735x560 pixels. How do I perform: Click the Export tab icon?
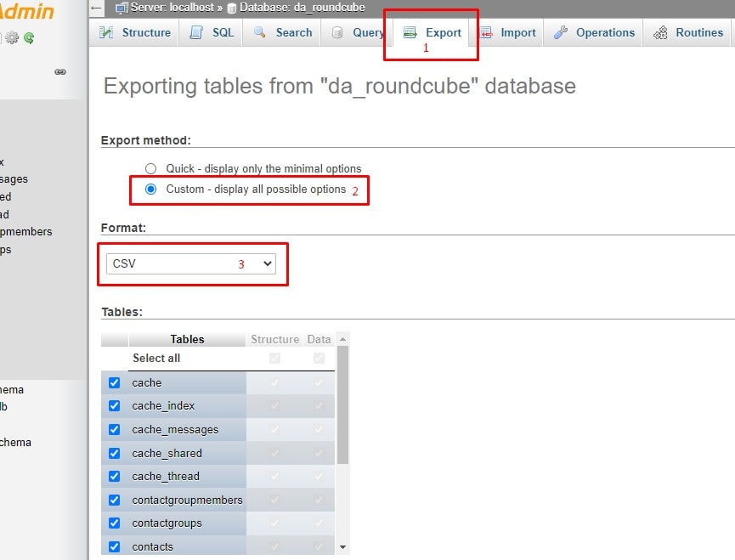coord(410,32)
